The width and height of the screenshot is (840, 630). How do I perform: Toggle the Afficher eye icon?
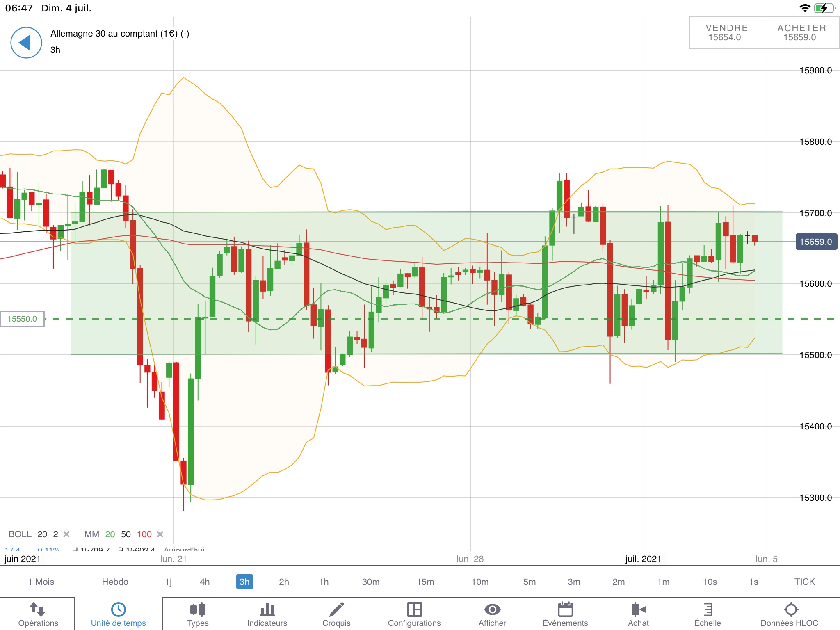(x=492, y=609)
